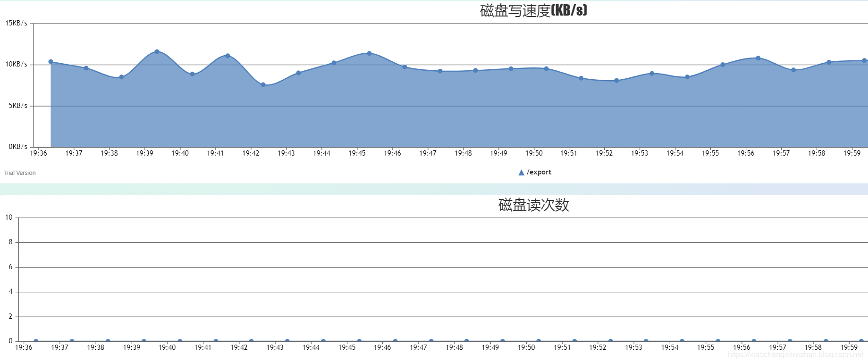Click the 19:53 label on read-count x-axis
Viewport: 868px width, 363px height.
click(x=633, y=347)
